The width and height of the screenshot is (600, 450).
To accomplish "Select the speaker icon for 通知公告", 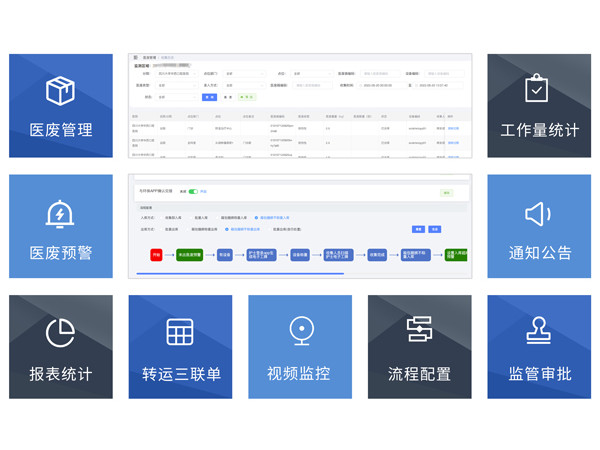I will click(538, 213).
